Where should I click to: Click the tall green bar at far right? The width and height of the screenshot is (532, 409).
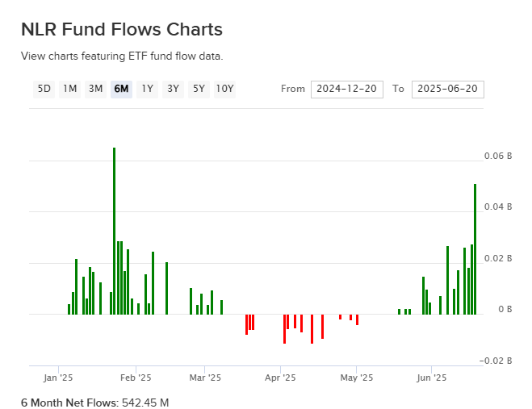[x=475, y=248]
